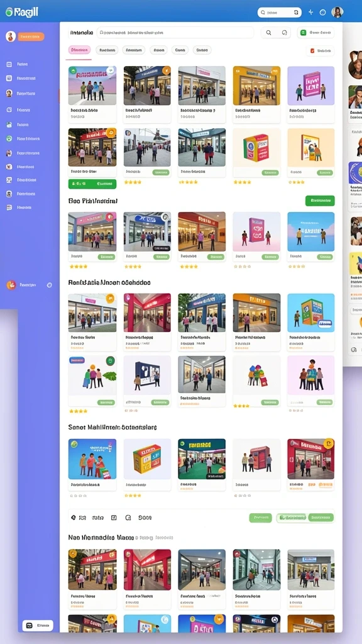
Task: Click the wide green button under the first second-row card
Action: (x=92, y=184)
